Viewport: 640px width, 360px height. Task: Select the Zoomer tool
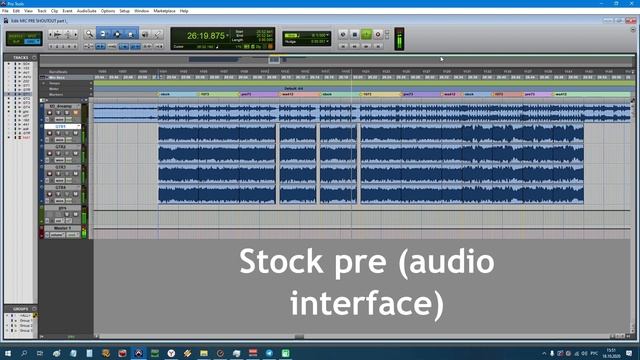click(x=89, y=34)
